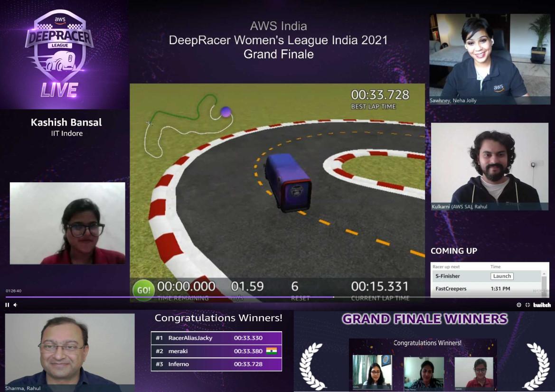Click the blue racing car on track
The image size is (555, 392).
coord(289,183)
